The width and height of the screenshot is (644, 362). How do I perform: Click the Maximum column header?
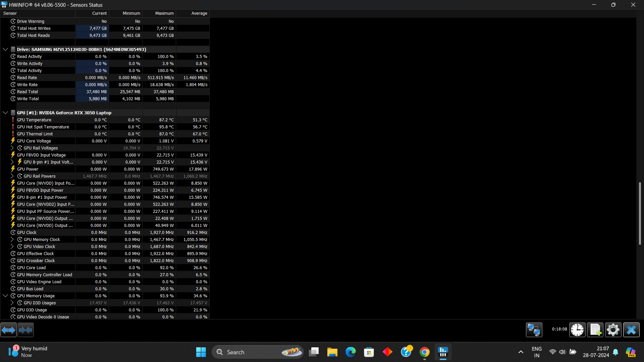tap(159, 13)
